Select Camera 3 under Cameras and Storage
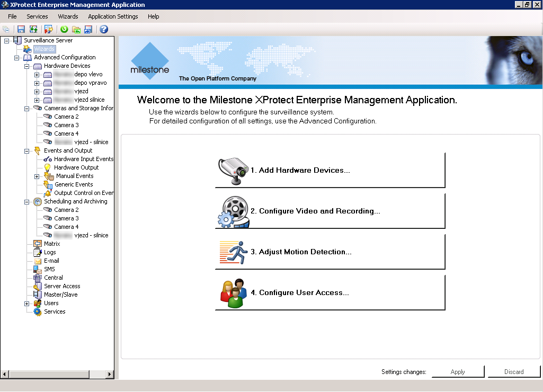This screenshot has width=543, height=392. pos(66,125)
